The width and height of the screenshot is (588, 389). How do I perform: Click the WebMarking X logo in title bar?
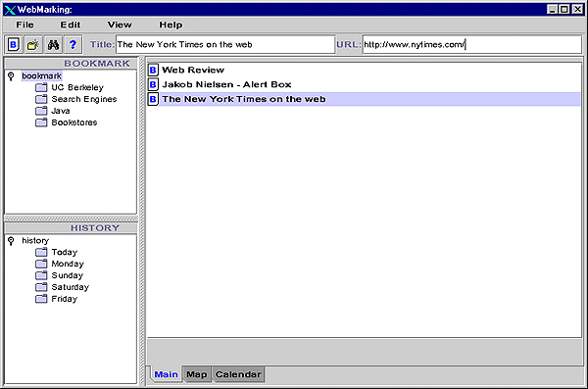(10, 10)
